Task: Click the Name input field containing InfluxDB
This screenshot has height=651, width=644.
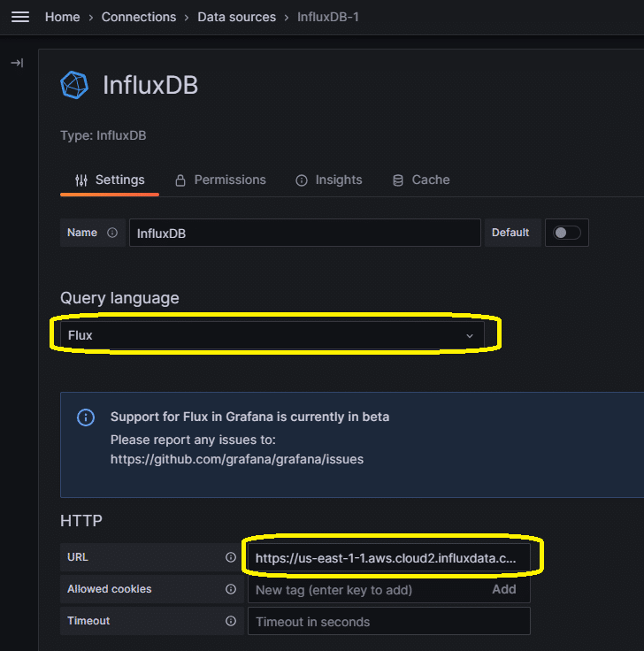Action: [305, 233]
